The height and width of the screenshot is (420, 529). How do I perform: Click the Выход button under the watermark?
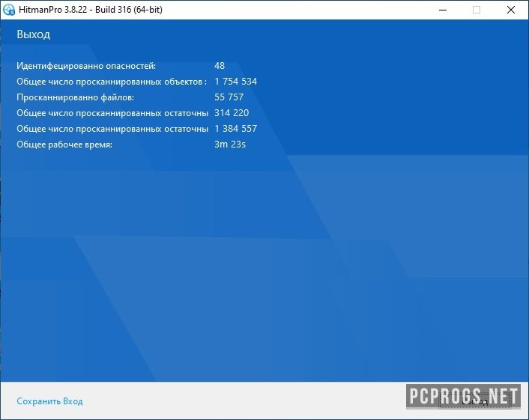tap(475, 401)
